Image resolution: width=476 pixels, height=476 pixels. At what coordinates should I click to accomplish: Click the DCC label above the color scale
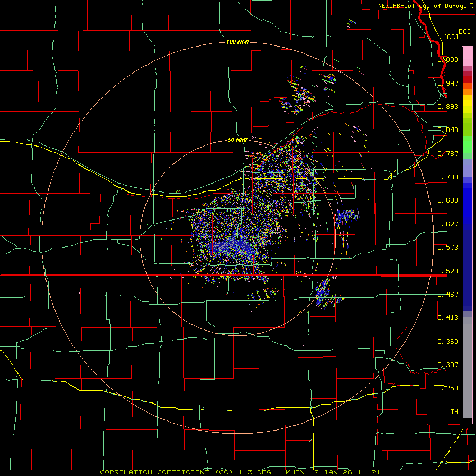[464, 32]
